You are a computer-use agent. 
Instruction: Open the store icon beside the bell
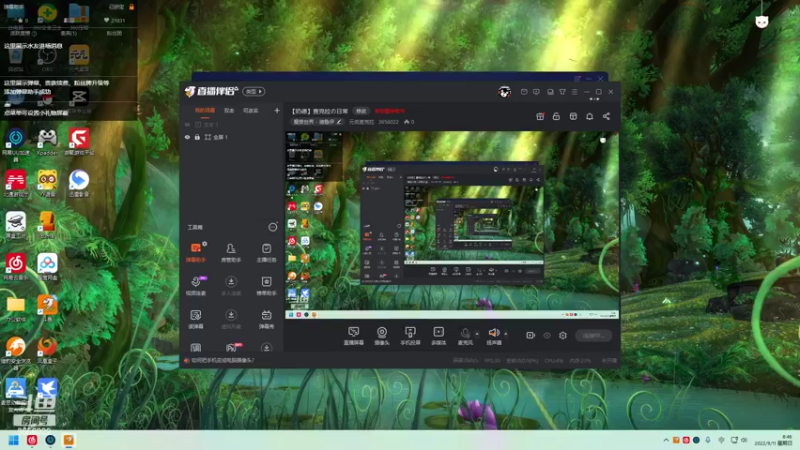click(573, 116)
